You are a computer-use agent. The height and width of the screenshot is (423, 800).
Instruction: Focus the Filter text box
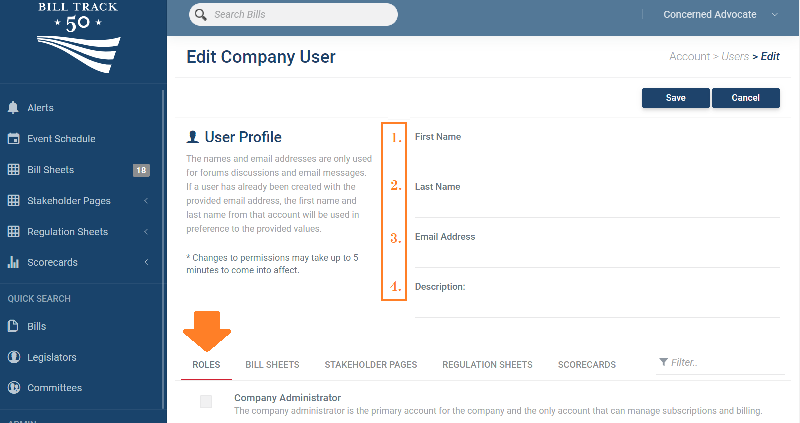click(x=725, y=363)
